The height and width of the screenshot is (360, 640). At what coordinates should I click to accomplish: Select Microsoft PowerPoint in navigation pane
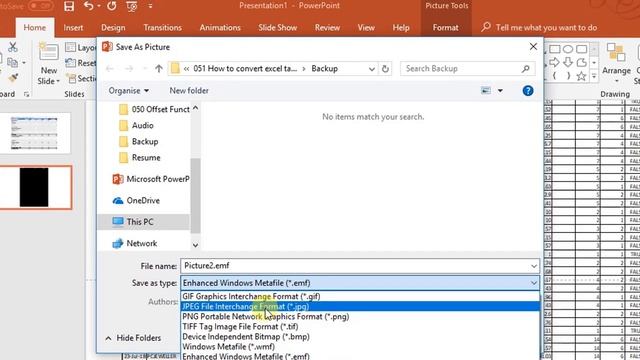pos(151,179)
